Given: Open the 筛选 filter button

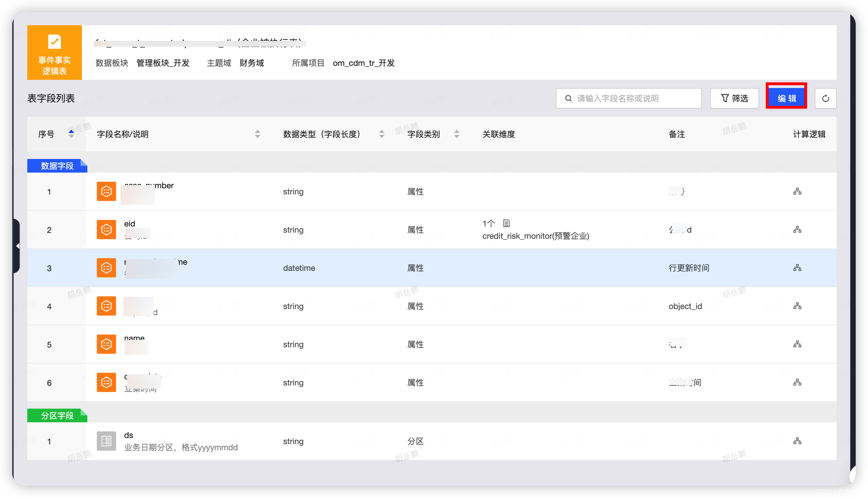Looking at the screenshot, I should coord(734,99).
